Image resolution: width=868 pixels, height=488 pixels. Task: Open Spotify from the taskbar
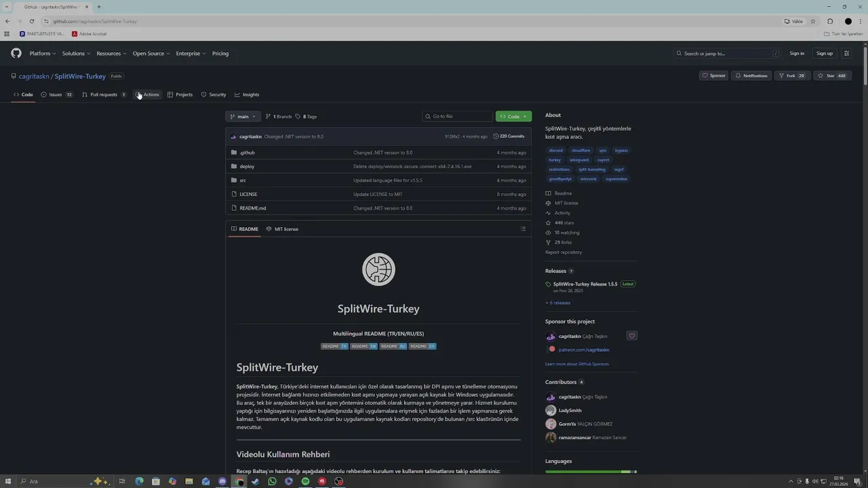(305, 481)
